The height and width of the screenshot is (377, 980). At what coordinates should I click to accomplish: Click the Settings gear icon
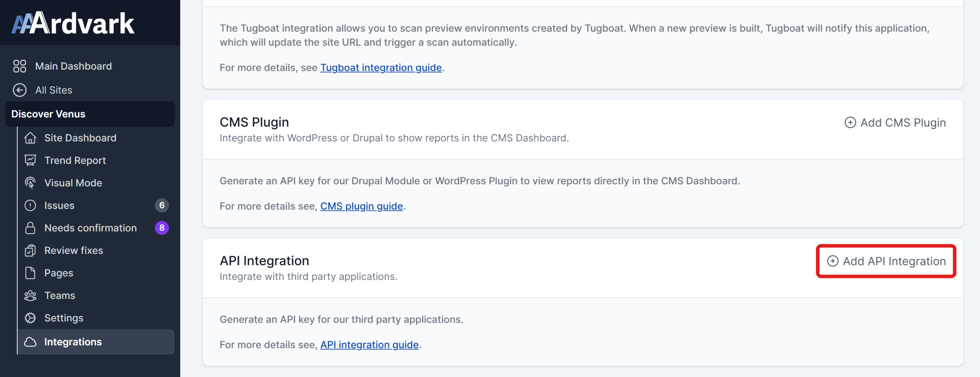(30, 318)
